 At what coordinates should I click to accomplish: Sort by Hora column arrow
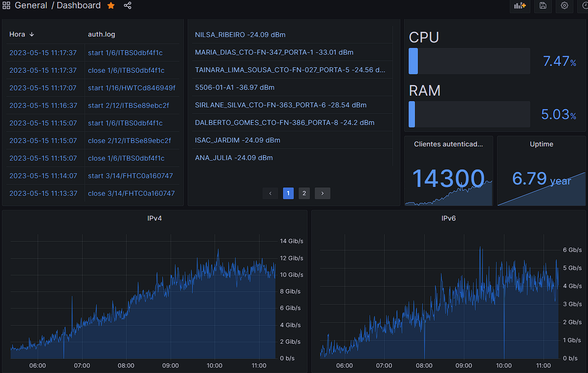point(32,34)
